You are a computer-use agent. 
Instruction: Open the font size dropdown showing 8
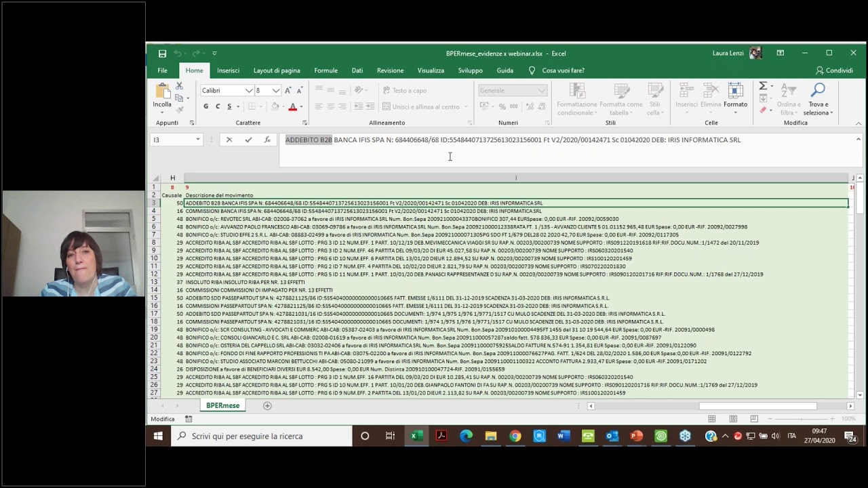276,90
